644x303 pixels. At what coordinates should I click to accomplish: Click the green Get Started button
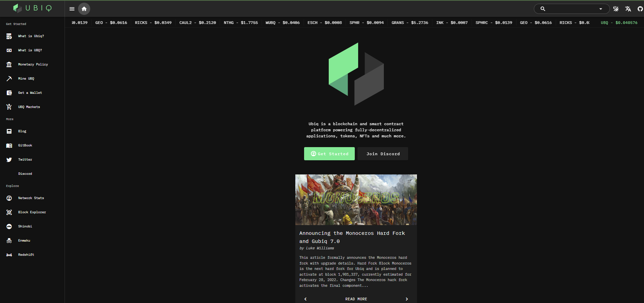[x=329, y=154]
